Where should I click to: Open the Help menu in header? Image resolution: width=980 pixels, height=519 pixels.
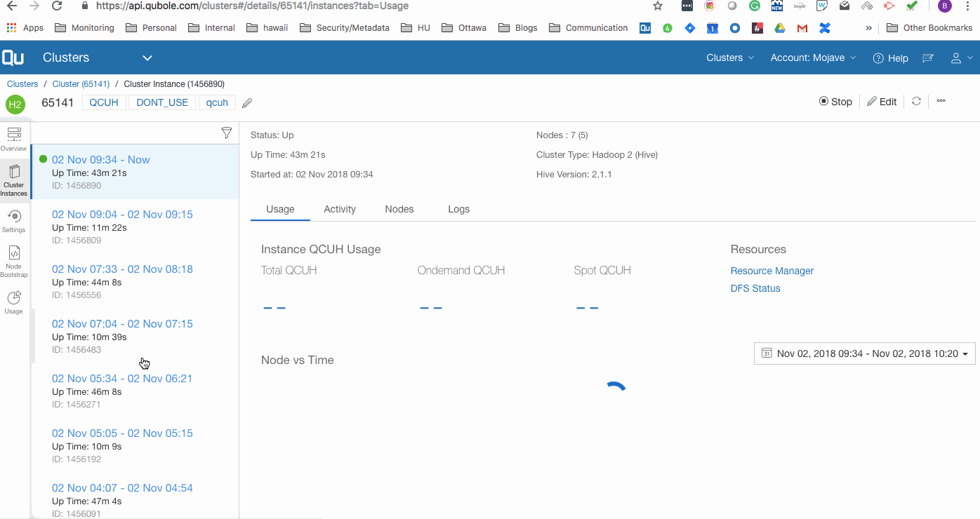click(890, 58)
